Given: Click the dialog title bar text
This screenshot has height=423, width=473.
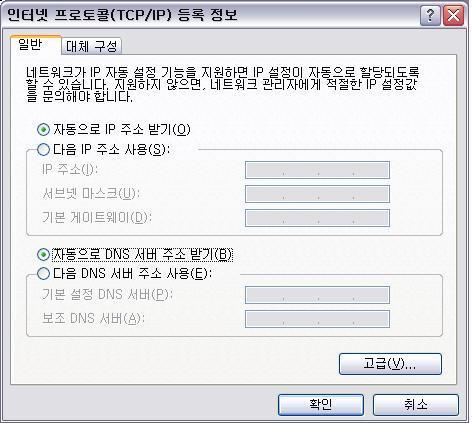Looking at the screenshot, I should 122,15.
